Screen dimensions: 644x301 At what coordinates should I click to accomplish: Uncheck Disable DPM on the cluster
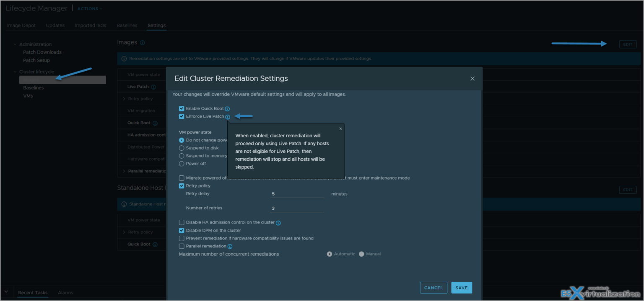[x=182, y=230]
